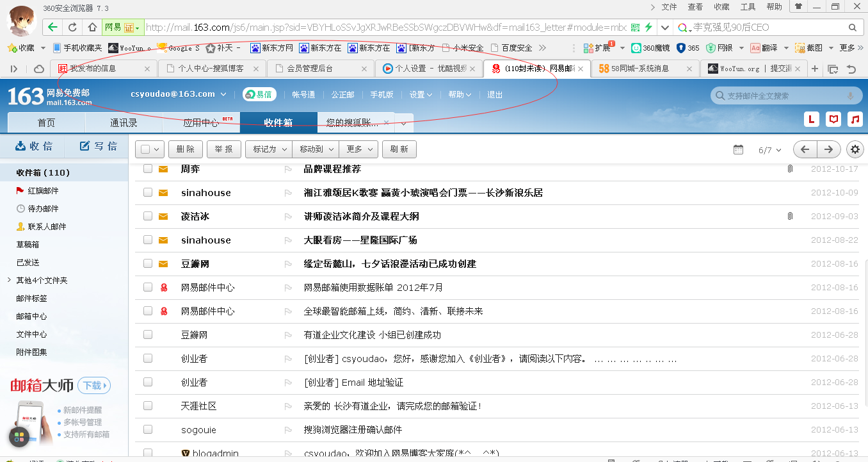Image resolution: width=868 pixels, height=462 pixels.
Task: Open mail 搜狗浏览器注册确认邮件
Action: [353, 430]
